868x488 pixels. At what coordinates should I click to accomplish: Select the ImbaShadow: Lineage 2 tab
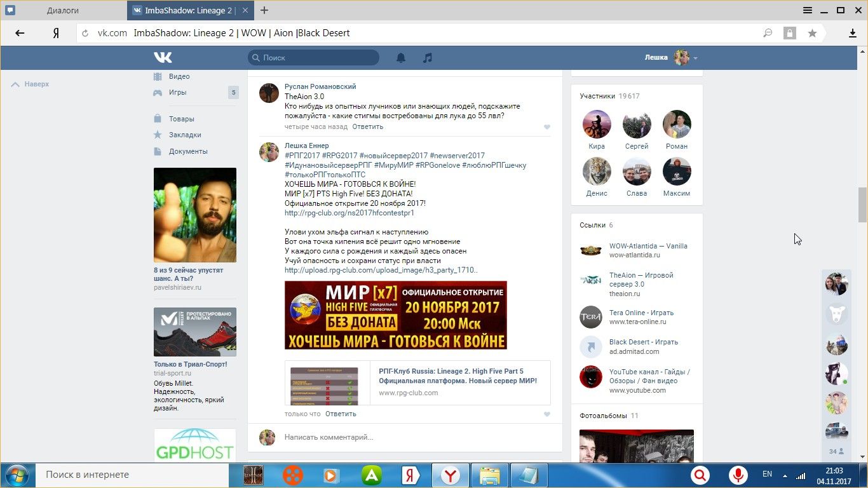(x=191, y=10)
